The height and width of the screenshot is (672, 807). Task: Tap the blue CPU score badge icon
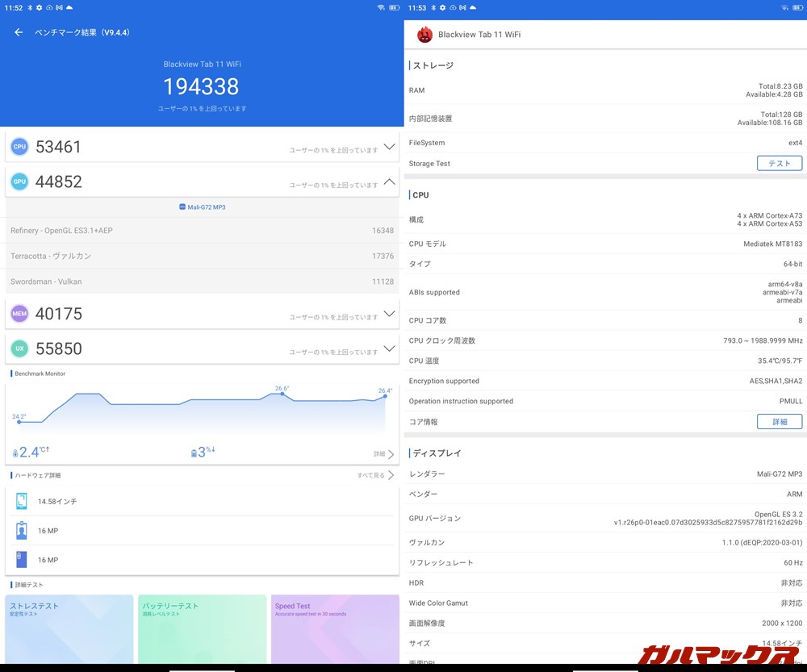(x=19, y=146)
